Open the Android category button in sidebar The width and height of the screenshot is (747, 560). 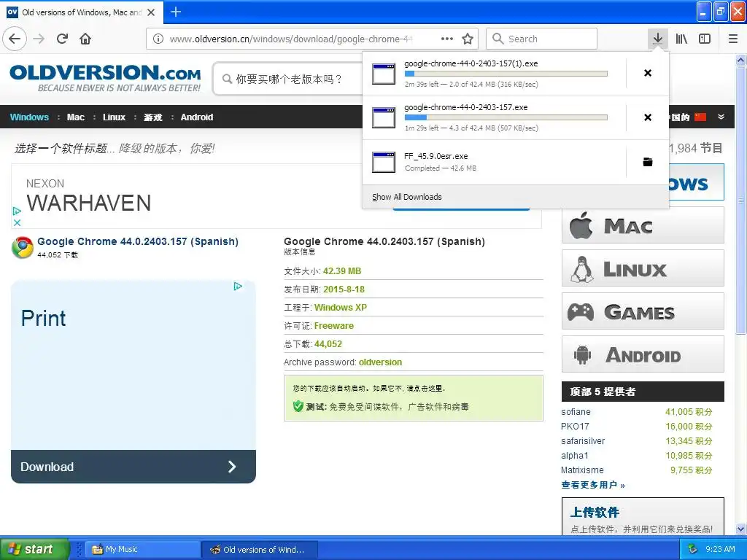(643, 354)
